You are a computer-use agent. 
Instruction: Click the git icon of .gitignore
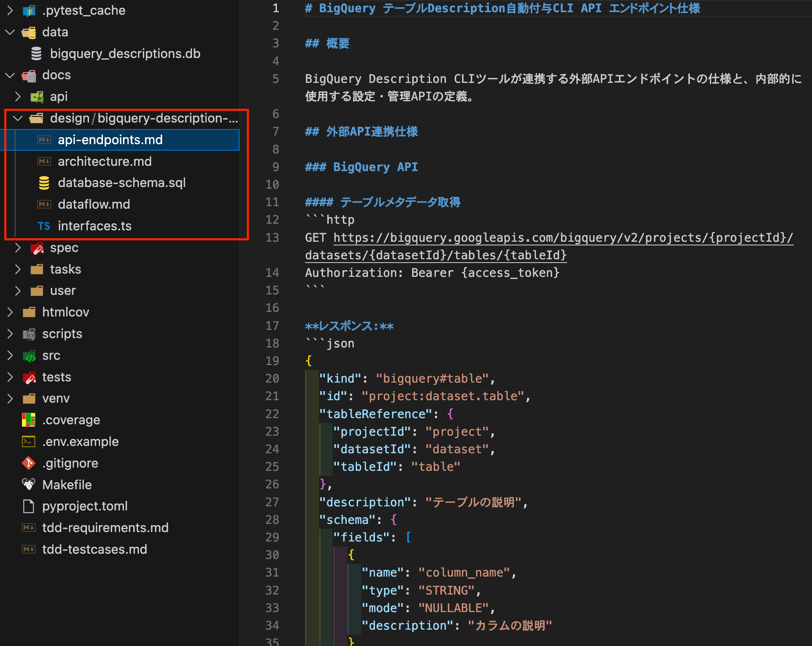coord(29,463)
